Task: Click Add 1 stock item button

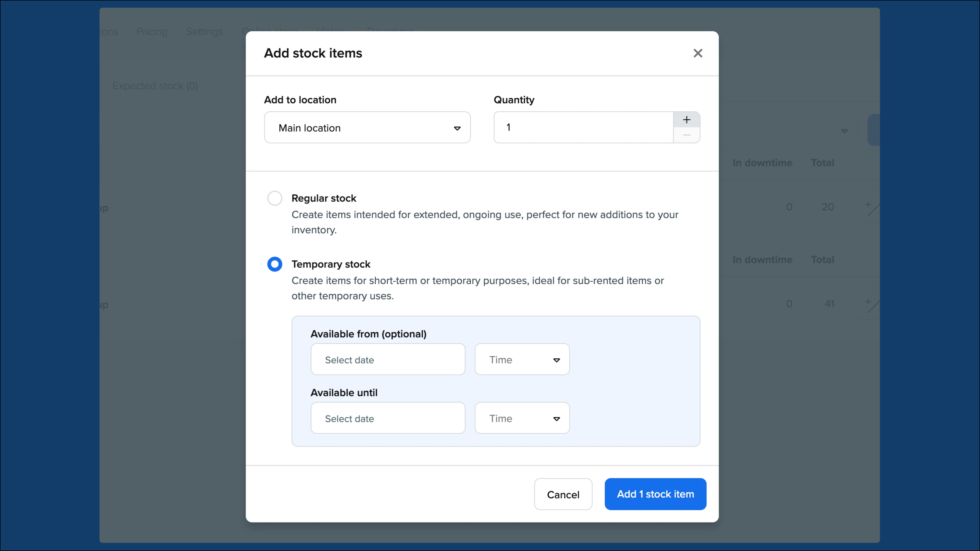Action: 655,494
